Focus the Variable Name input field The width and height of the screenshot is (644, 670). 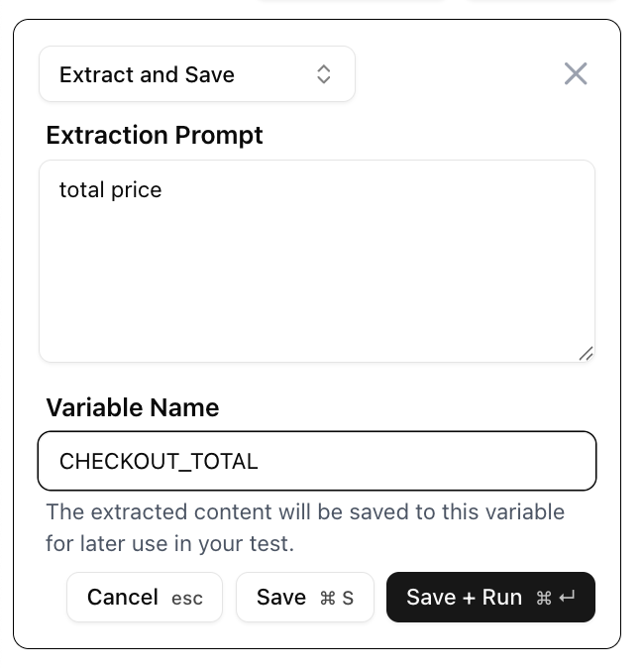pos(416,461)
